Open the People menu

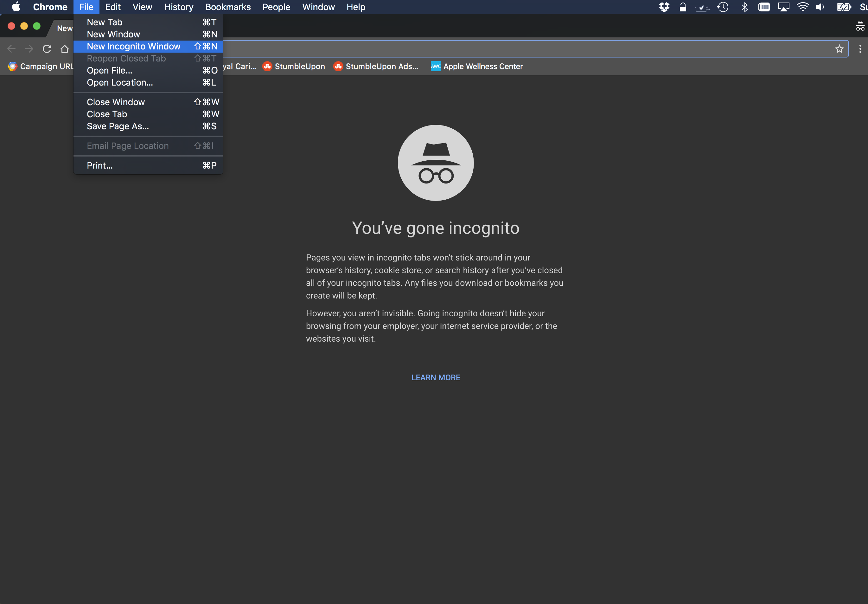point(276,7)
